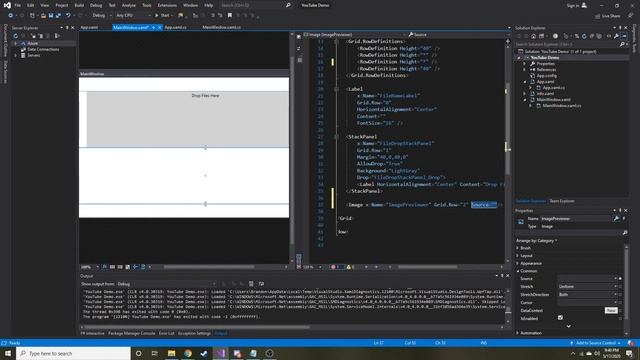
Task: Select Info.xaml in Solution Explorer
Action: coord(545,94)
